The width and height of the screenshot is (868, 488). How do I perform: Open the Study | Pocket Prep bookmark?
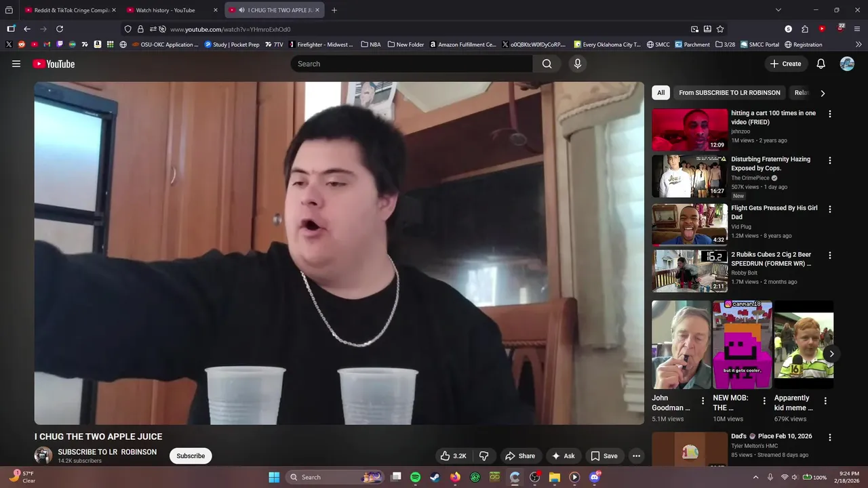232,45
